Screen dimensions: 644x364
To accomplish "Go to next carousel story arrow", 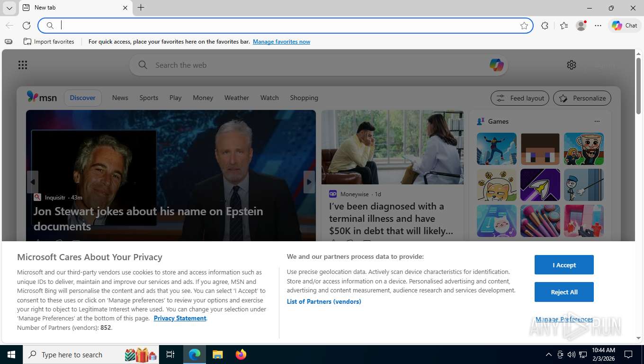I will [x=309, y=182].
